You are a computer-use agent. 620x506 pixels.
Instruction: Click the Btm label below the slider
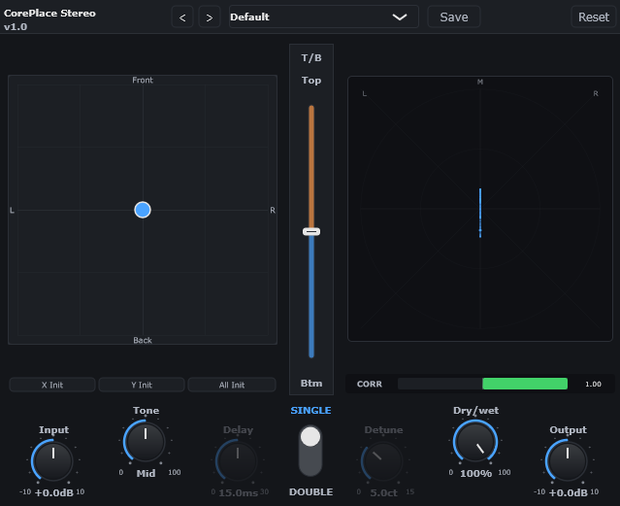coord(312,383)
